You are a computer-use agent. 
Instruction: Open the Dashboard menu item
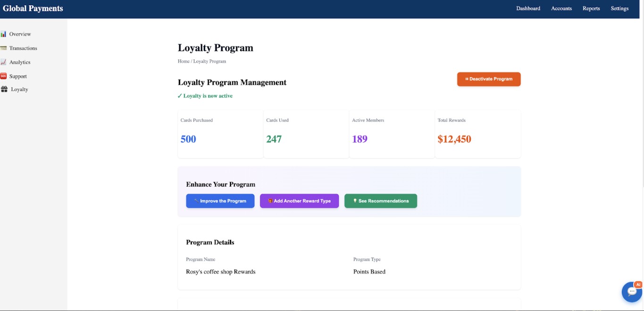(528, 8)
